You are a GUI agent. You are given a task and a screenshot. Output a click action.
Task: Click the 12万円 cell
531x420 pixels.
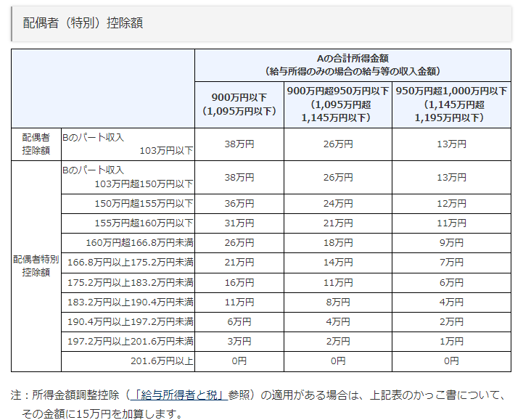[x=451, y=204]
